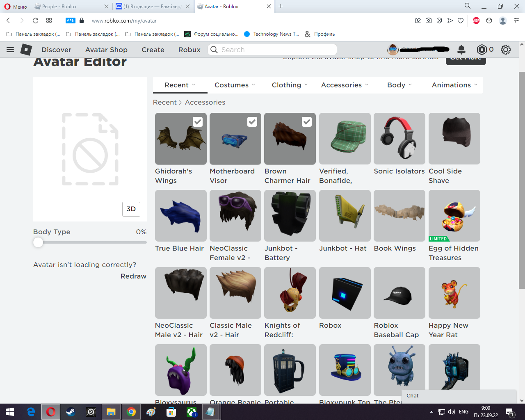Open Microsoft Edge from the taskbar
The width and height of the screenshot is (525, 420).
(x=31, y=412)
